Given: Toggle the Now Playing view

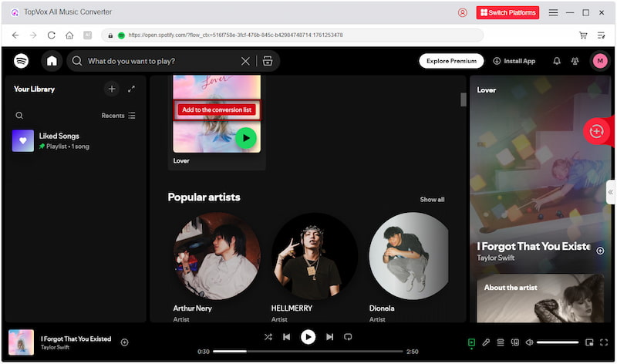Looking at the screenshot, I should click(471, 342).
